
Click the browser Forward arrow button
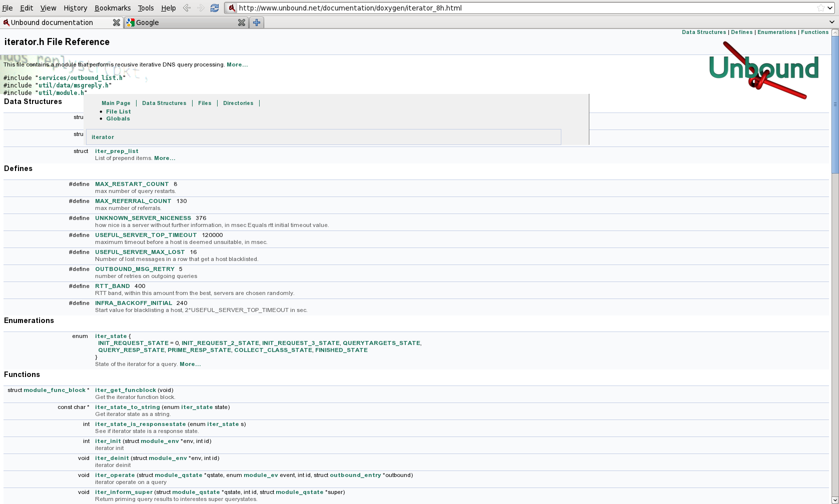point(201,8)
